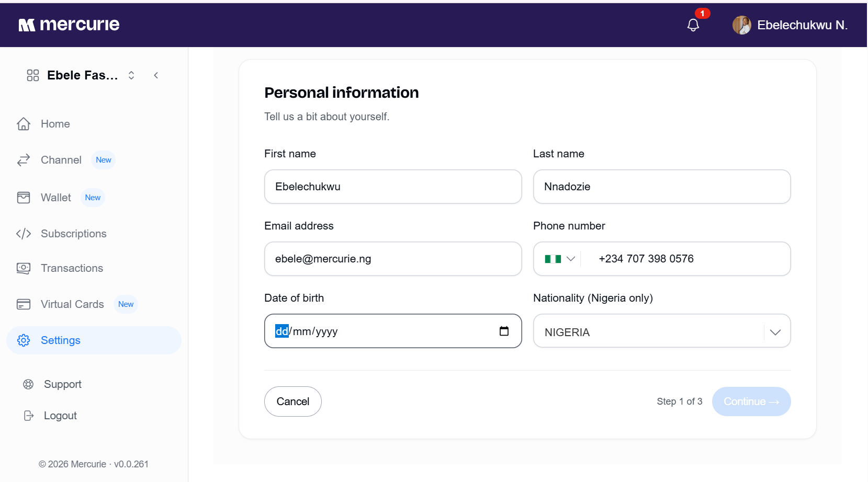Screen dimensions: 868x482
Task: Click the Home house icon
Action: [x=24, y=124]
